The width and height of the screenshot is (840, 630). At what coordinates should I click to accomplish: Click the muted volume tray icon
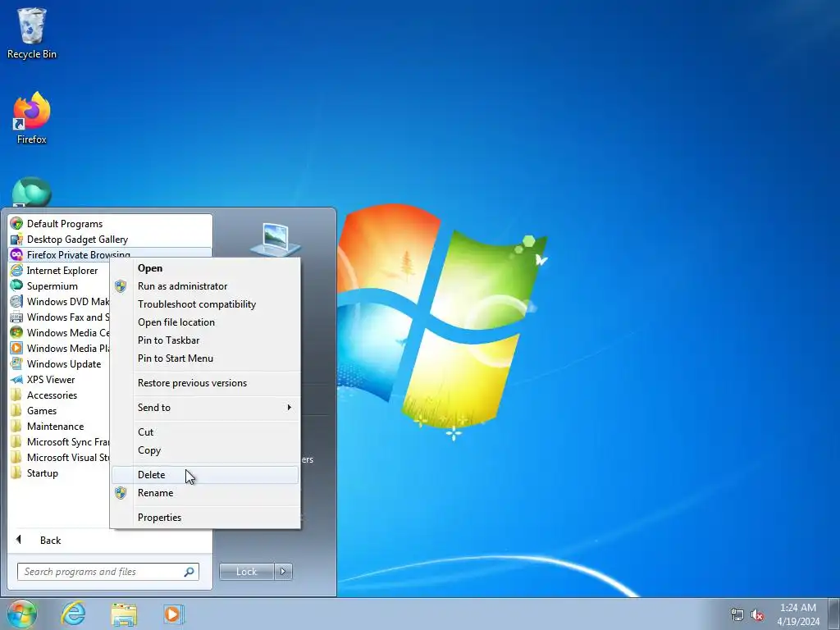coord(757,615)
